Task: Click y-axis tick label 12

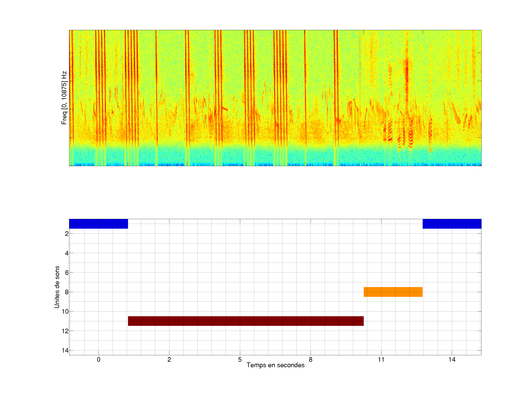Action: point(65,331)
